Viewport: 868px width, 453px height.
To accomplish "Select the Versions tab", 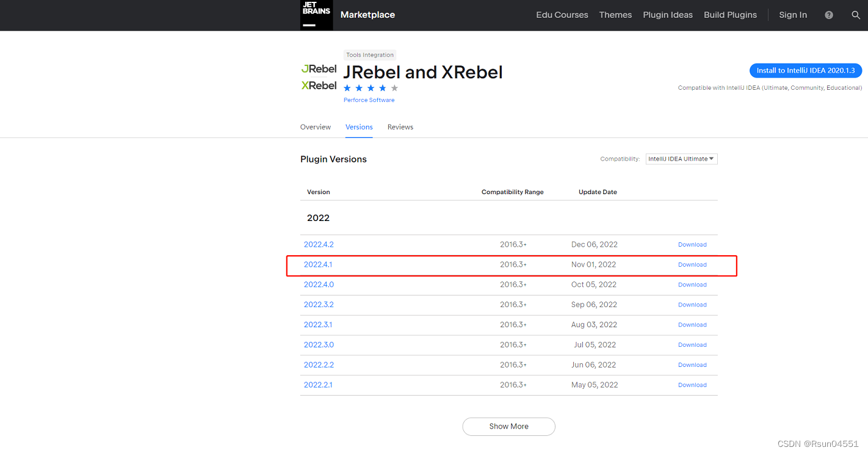I will tap(359, 127).
